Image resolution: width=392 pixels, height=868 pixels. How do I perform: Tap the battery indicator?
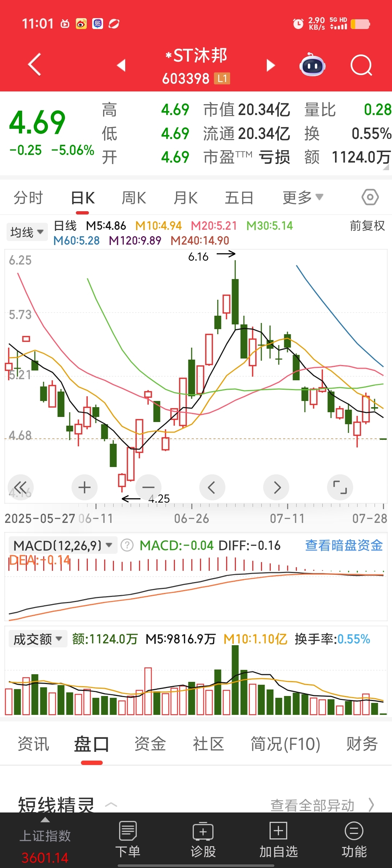360,24
